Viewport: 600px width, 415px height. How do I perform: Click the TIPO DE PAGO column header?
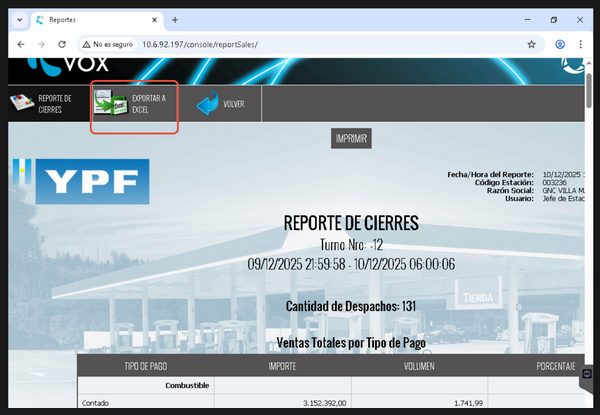coord(146,366)
